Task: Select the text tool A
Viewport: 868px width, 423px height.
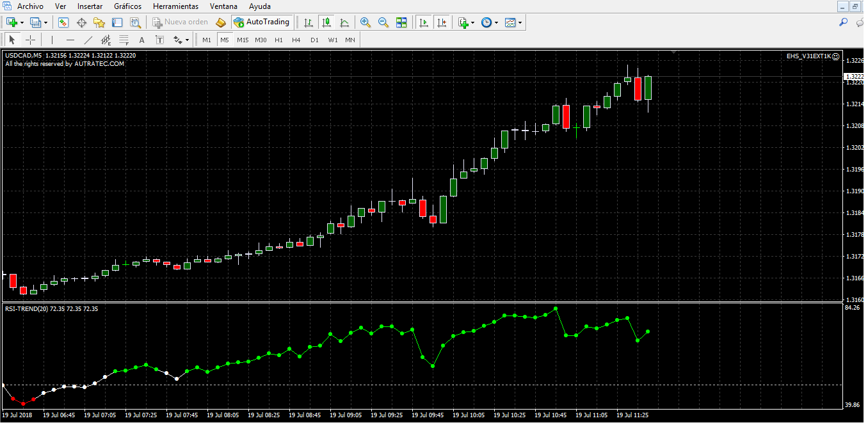Action: 142,40
